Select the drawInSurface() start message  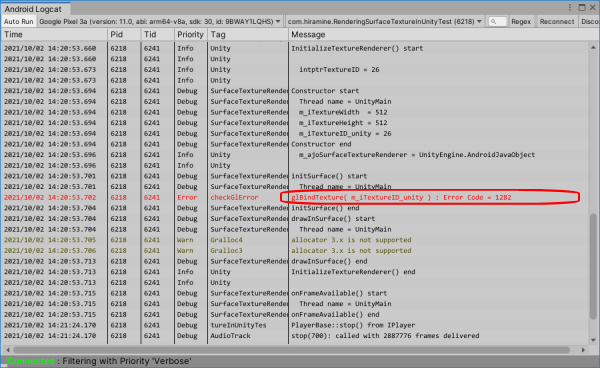coord(333,219)
